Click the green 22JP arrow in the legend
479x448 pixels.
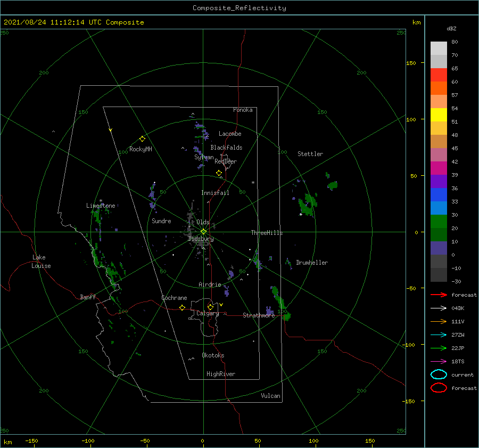click(x=439, y=348)
